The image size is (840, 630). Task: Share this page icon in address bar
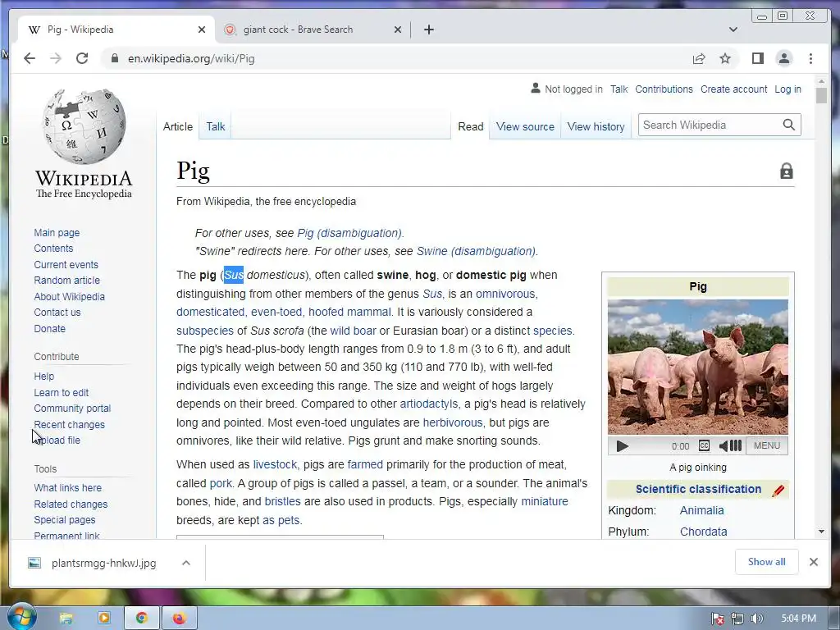pyautogui.click(x=699, y=58)
